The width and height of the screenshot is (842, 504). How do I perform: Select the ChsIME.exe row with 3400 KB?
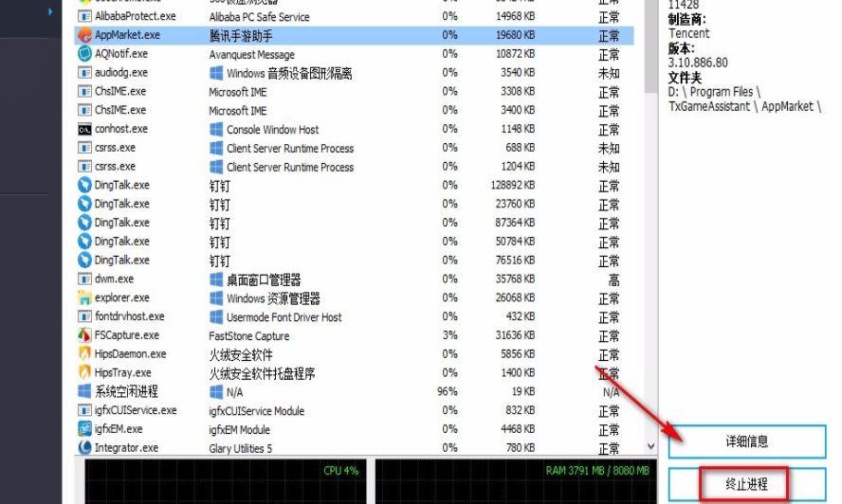354,111
